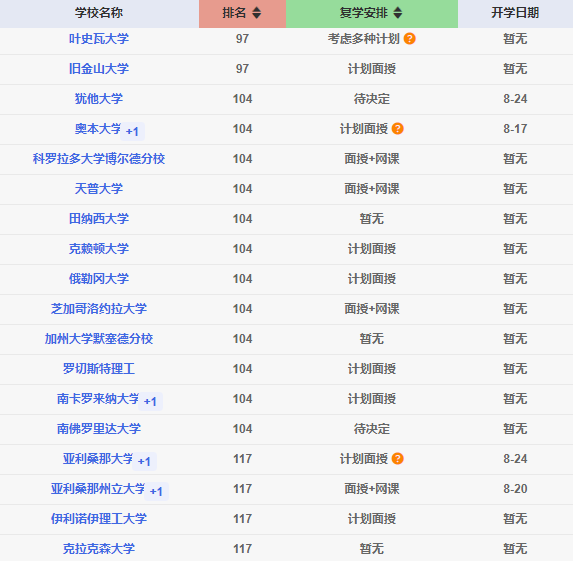This screenshot has width=574, height=561.
Task: Open the 叶史瓦大学 link
Action: pos(99,38)
